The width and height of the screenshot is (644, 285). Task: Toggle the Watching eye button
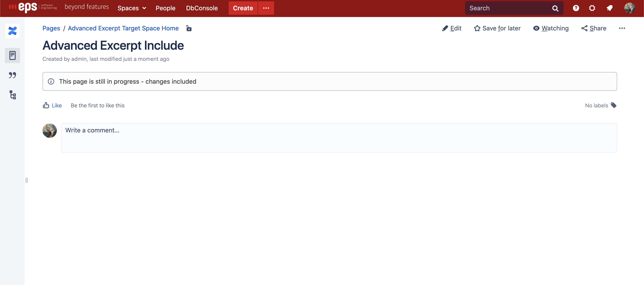tap(551, 28)
